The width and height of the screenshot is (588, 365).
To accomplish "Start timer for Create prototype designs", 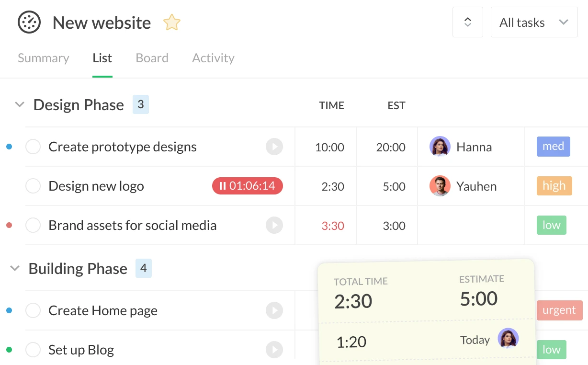I will pos(274,147).
